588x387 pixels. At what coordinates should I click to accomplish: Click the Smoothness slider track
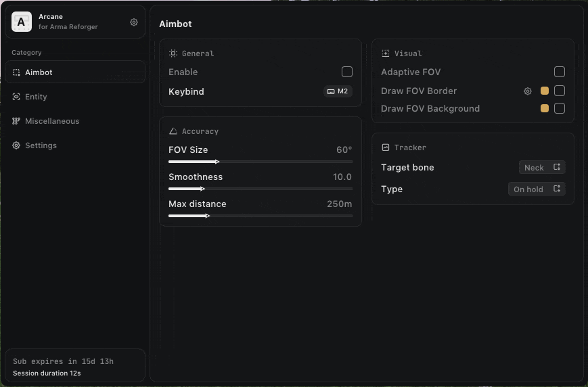click(x=261, y=189)
